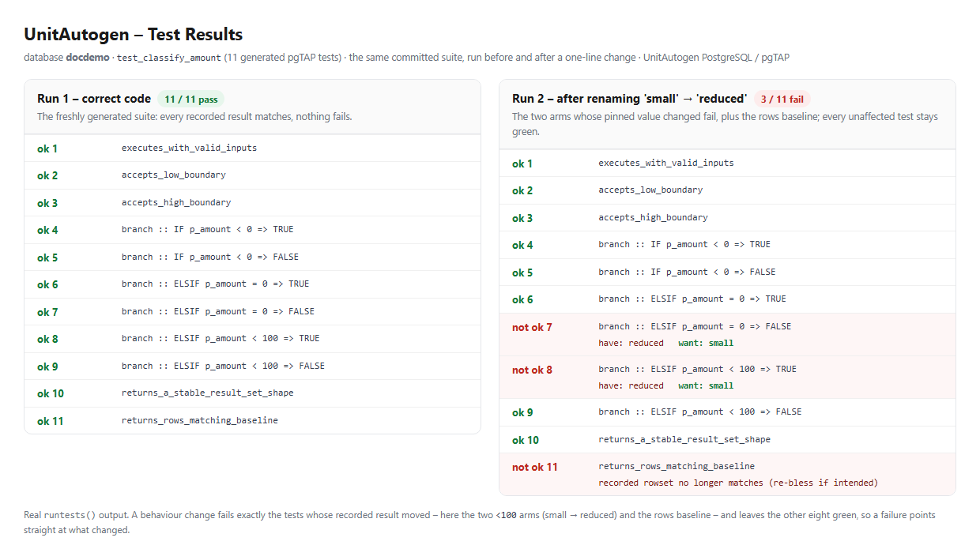Click 'ok 6' in the Run 2 panel

coord(522,299)
